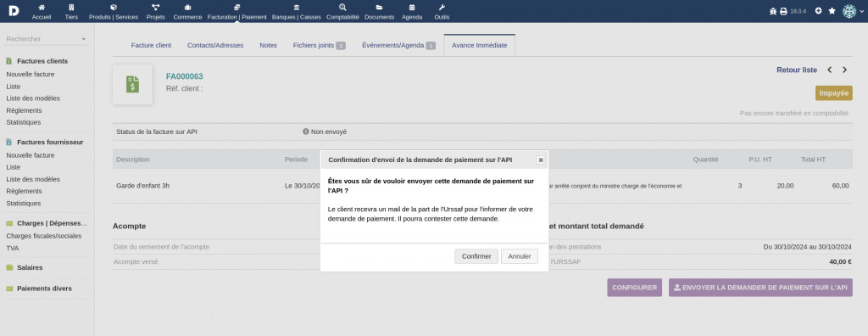Open the Outils wrench icon
The width and height of the screenshot is (868, 336).
coord(442,7)
